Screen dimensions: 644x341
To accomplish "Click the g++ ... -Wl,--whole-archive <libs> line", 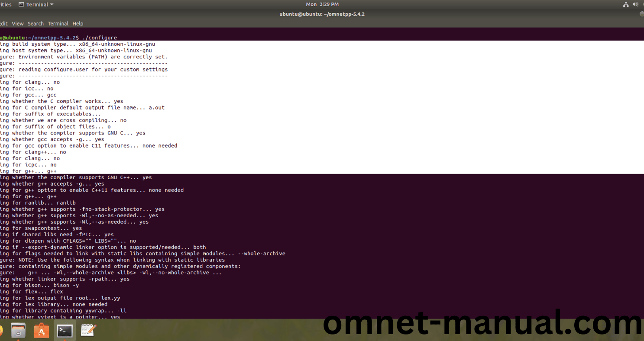I will pyautogui.click(x=111, y=273).
